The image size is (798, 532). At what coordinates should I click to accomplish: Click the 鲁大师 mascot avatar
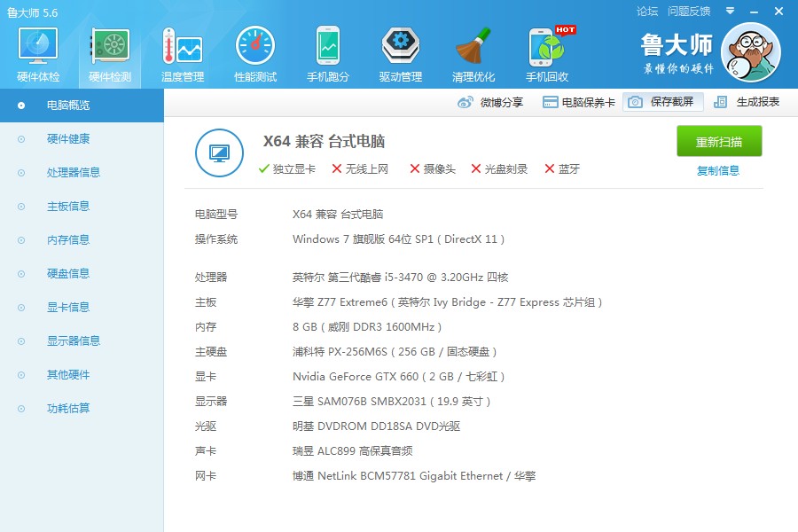click(x=751, y=52)
